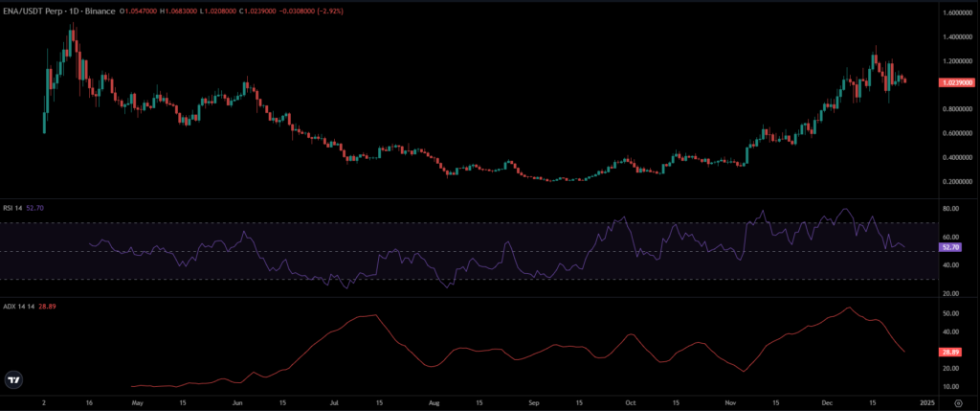Click the 0.6000000 price axis label
This screenshot has height=411, width=980.
957,133
